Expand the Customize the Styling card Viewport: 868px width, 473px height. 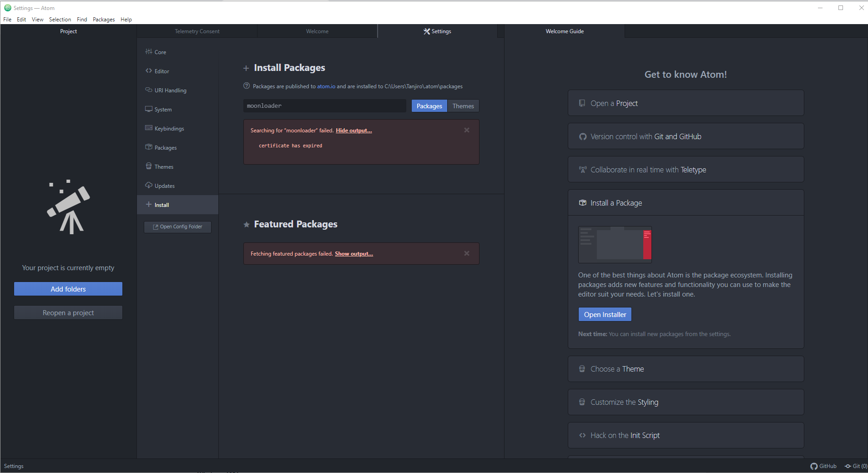[x=686, y=402]
